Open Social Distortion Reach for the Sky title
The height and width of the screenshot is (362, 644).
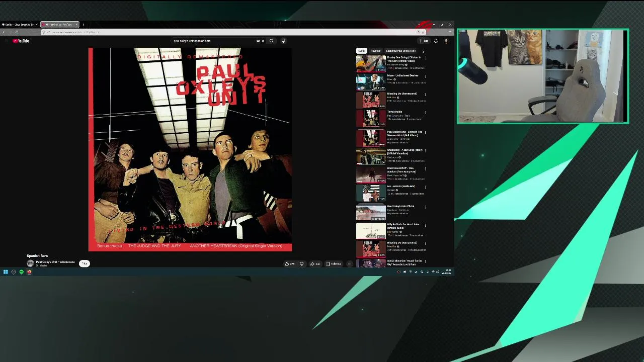pyautogui.click(x=405, y=262)
